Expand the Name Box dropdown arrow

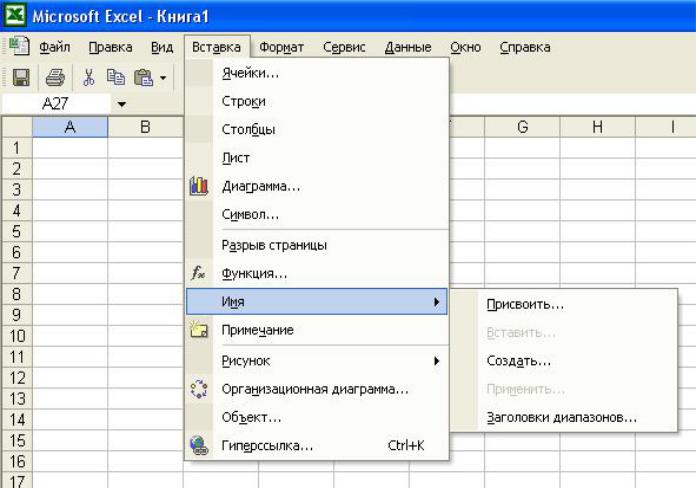point(121,104)
